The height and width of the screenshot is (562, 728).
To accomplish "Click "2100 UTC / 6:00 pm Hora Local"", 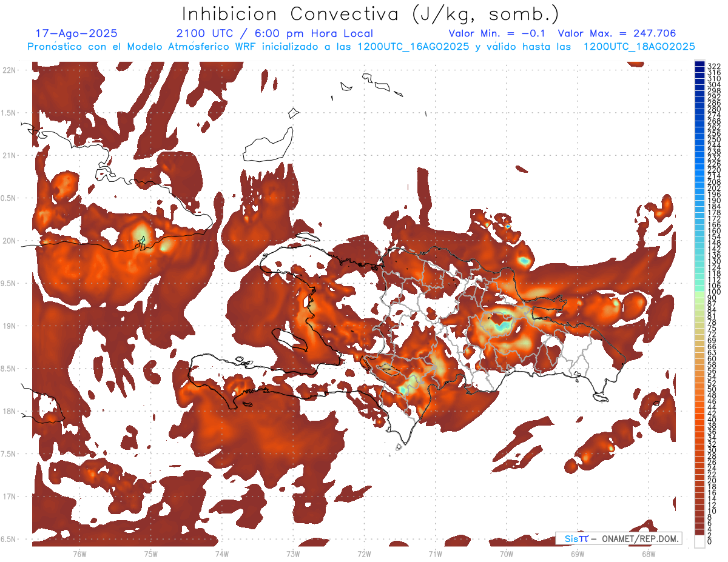I will (x=275, y=33).
